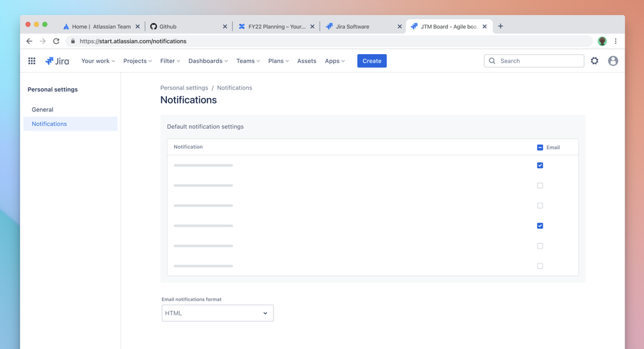Open a new browser tab with plus icon
The image size is (644, 349).
[x=500, y=26]
